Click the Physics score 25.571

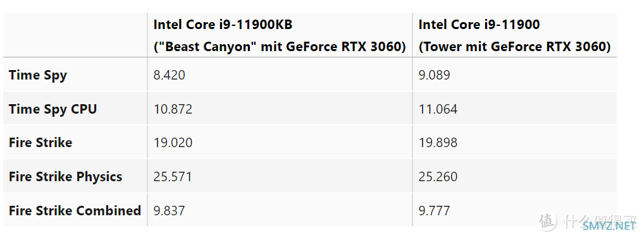173,177
